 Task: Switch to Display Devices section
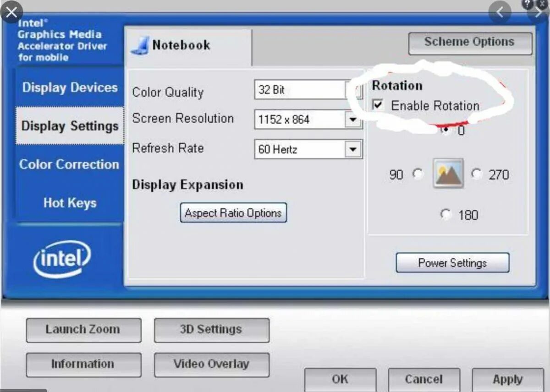pyautogui.click(x=70, y=87)
